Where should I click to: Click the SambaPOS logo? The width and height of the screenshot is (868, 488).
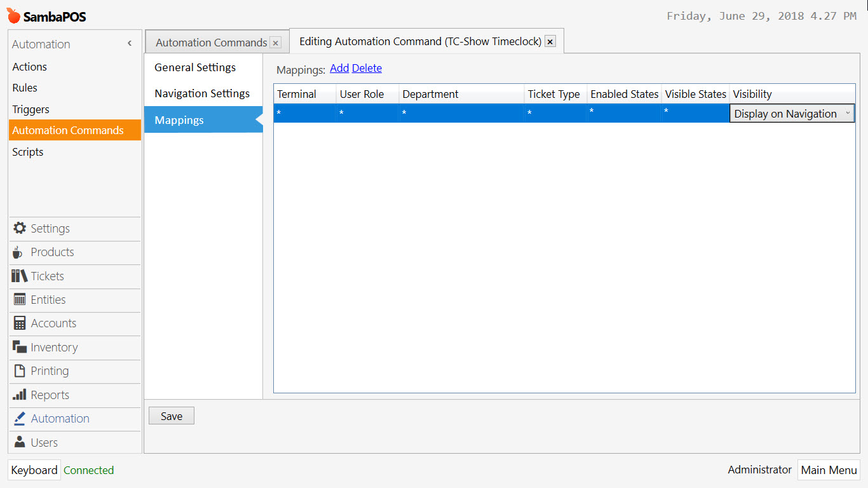[44, 17]
